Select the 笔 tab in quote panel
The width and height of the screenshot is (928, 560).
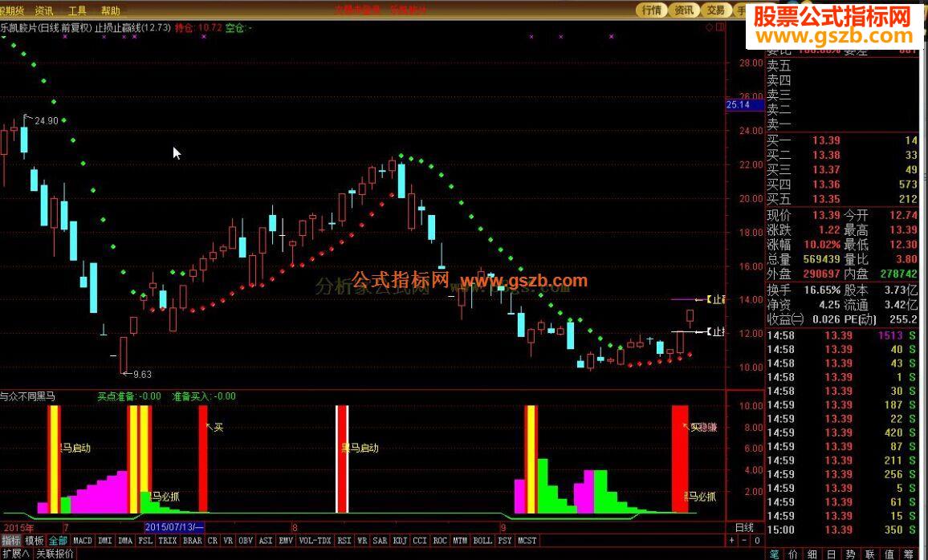(774, 554)
